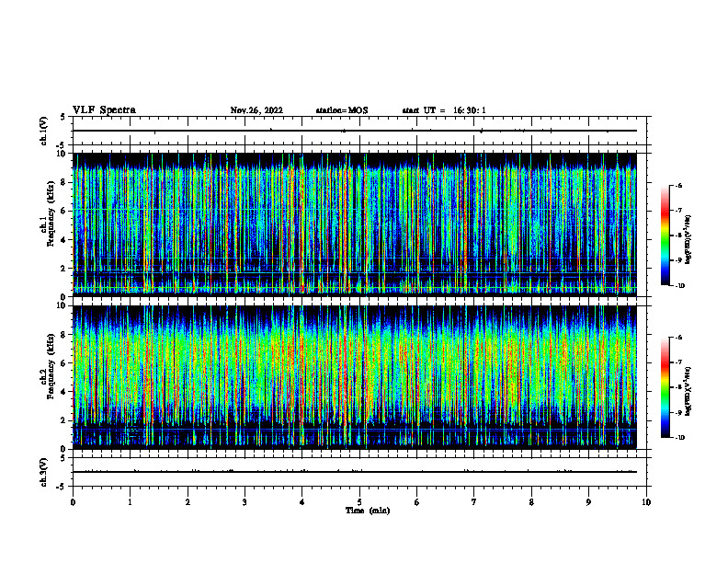The width and height of the screenshot is (728, 563).
Task: Click time axis tick label "7"
Action: 474,502
